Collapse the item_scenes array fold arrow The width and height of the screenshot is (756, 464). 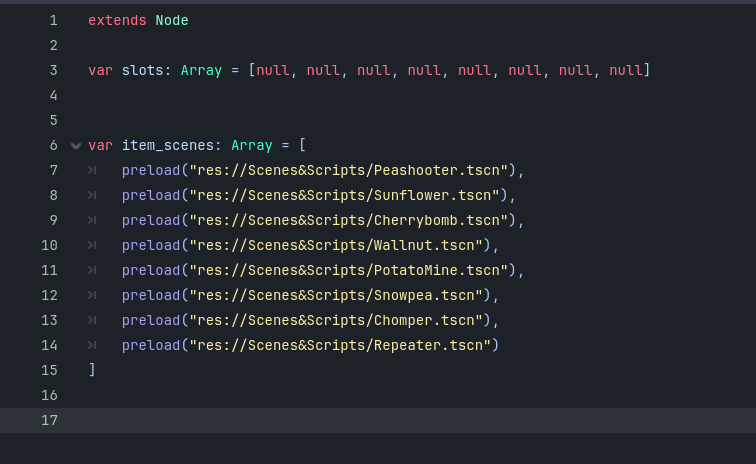click(76, 146)
